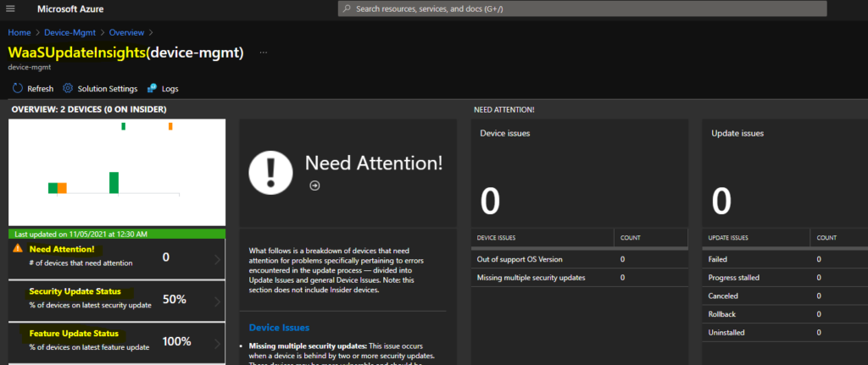The height and width of the screenshot is (365, 868).
Task: Expand the Need Attention! tile chevron
Action: point(217,259)
